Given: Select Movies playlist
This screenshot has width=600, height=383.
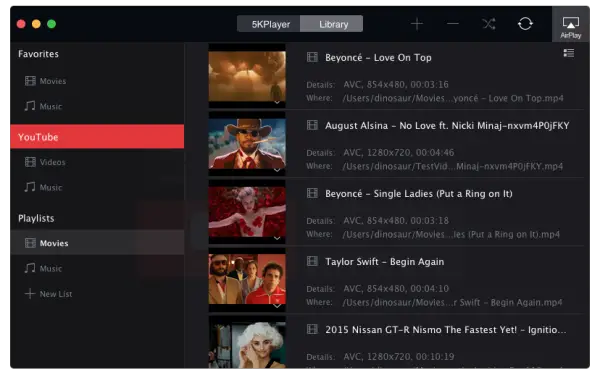Looking at the screenshot, I should 97,243.
